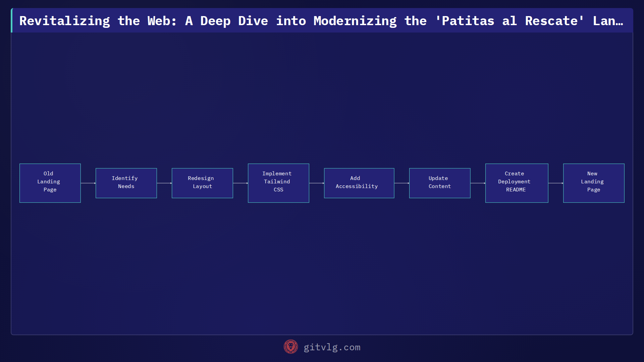
Task: Click the 'Old Landing Page' flowchart box
Action: (50, 183)
